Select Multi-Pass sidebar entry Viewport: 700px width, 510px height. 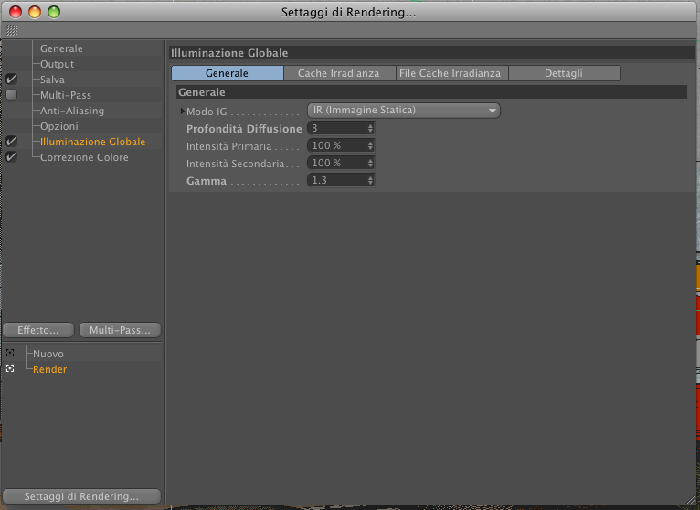(65, 95)
